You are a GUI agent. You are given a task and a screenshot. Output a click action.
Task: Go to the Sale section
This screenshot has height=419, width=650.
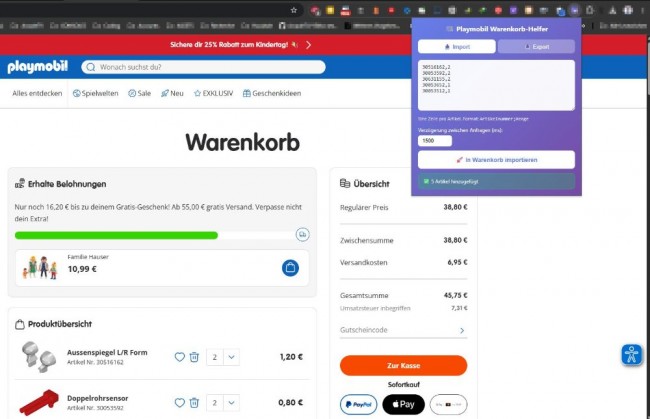click(x=139, y=93)
